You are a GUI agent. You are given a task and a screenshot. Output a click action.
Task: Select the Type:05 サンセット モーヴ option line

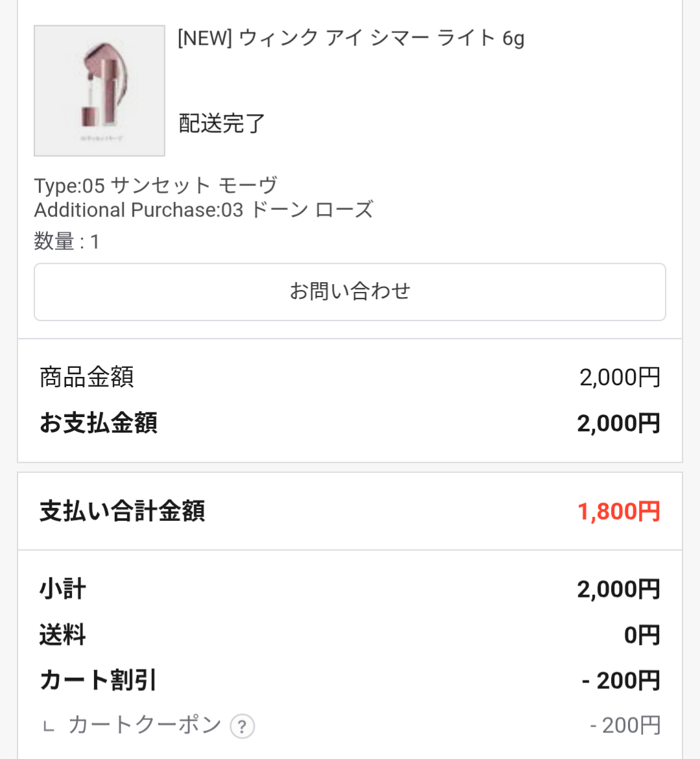tap(156, 186)
